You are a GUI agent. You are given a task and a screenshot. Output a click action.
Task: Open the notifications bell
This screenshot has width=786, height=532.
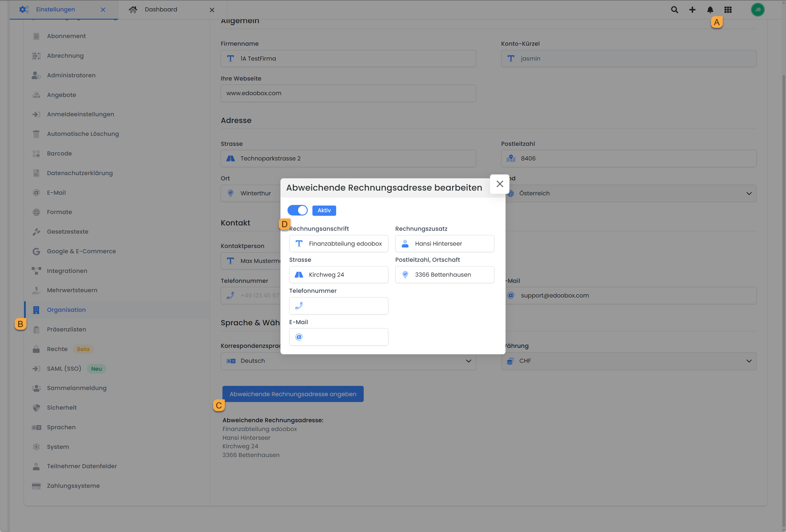(710, 10)
